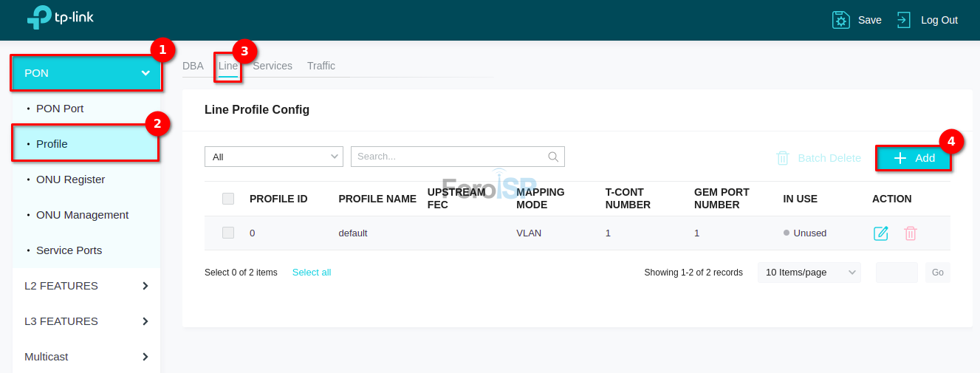Click the search magnifier icon
980x373 pixels.
pos(553,157)
